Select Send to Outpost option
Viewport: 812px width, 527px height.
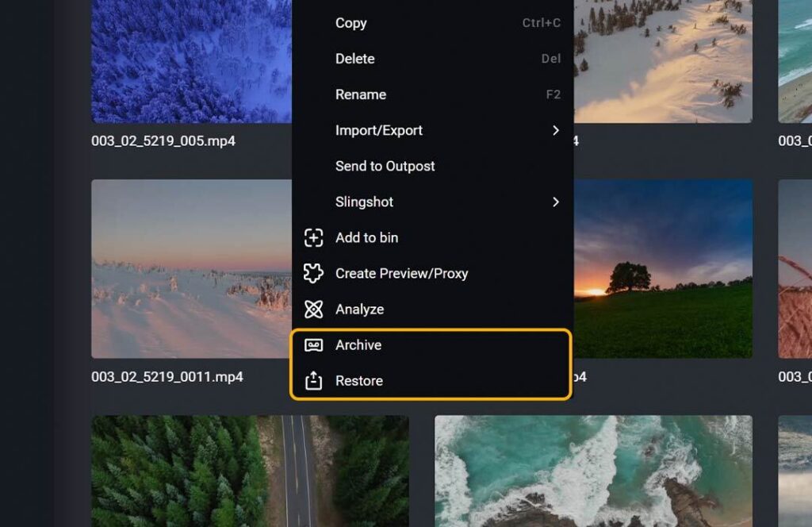[385, 166]
